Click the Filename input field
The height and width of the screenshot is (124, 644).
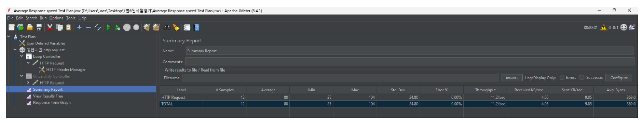[340, 78]
